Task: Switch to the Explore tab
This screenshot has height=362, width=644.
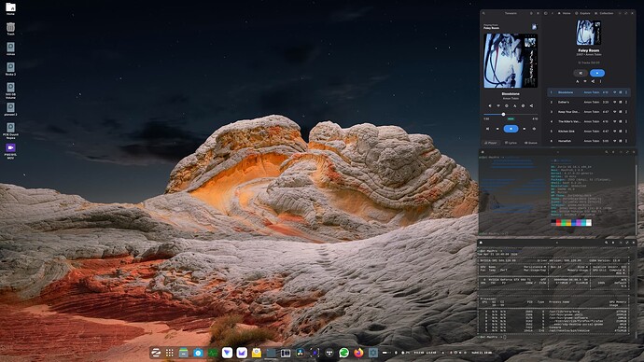Action: (582, 13)
